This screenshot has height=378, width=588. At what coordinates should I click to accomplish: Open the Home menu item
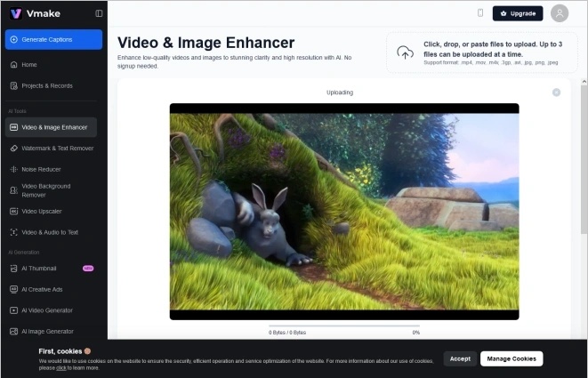tap(51, 65)
